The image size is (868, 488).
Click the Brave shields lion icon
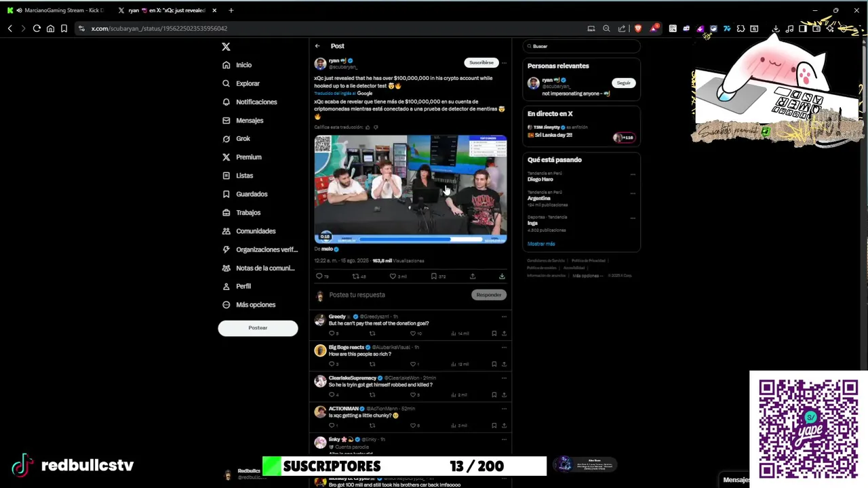(637, 28)
